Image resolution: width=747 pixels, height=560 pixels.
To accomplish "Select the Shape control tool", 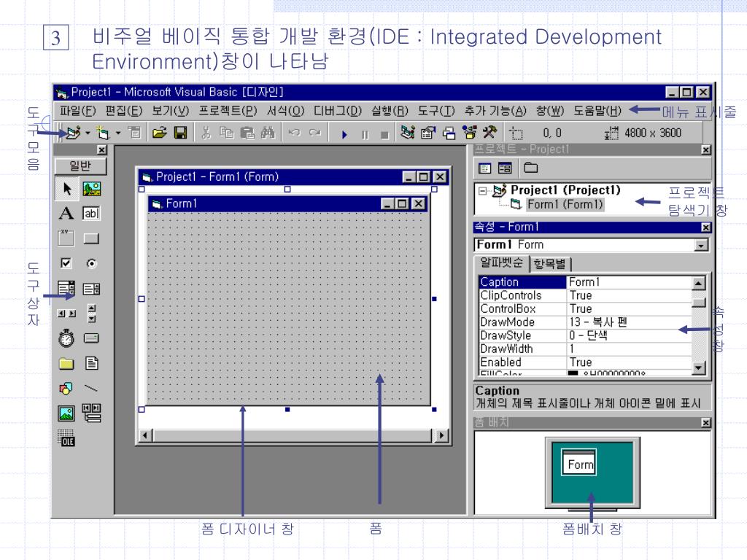I will pos(66,388).
